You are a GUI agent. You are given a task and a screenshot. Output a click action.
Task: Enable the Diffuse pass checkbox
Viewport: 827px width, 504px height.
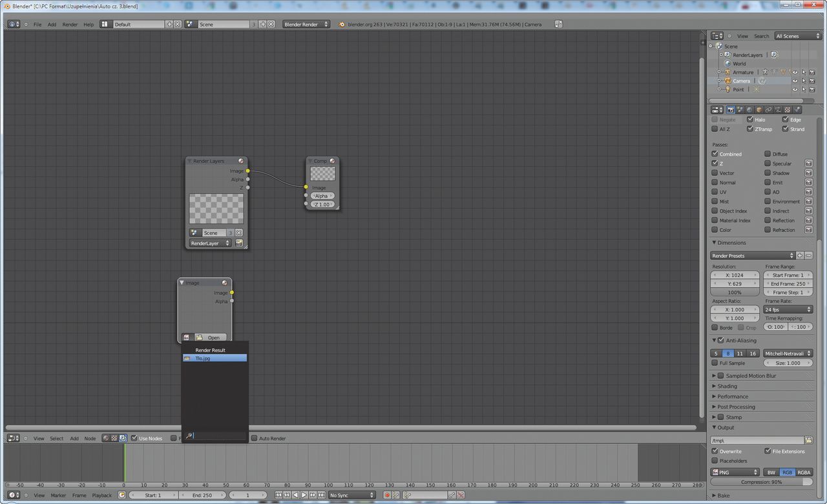tap(768, 154)
